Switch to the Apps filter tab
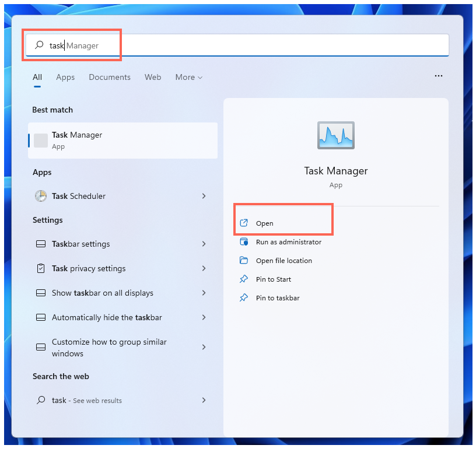 point(65,78)
